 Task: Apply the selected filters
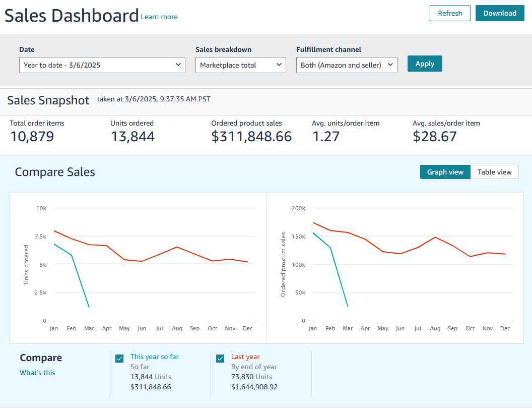(425, 64)
